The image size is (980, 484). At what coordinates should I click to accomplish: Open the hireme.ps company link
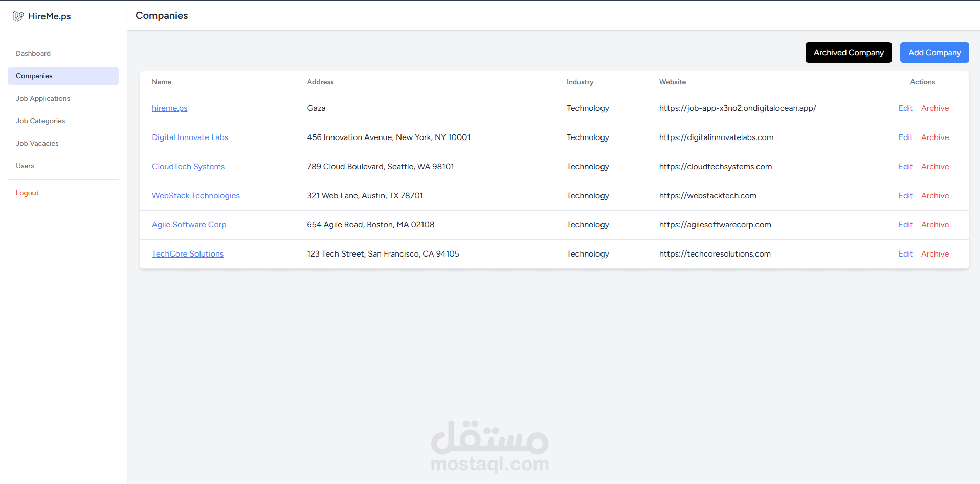pos(170,108)
